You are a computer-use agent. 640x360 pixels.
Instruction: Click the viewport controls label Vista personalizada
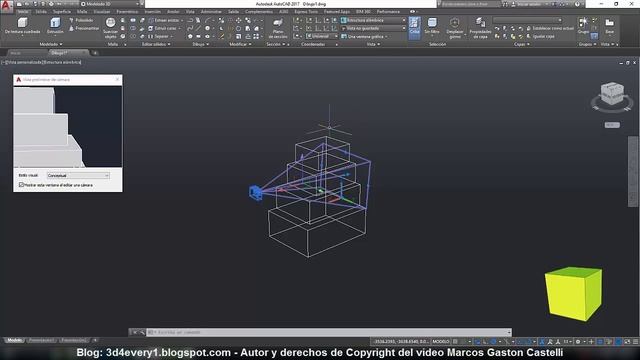pyautogui.click(x=25, y=62)
